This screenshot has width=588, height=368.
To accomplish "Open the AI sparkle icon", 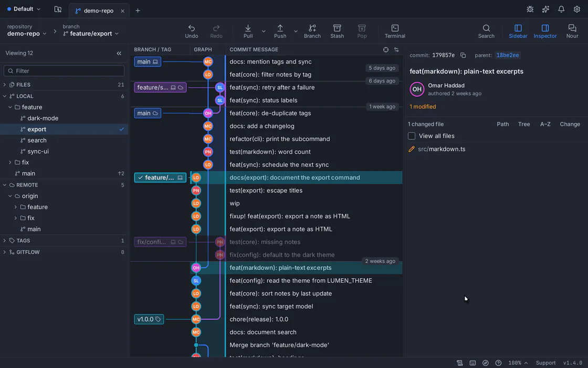I will (545, 9).
